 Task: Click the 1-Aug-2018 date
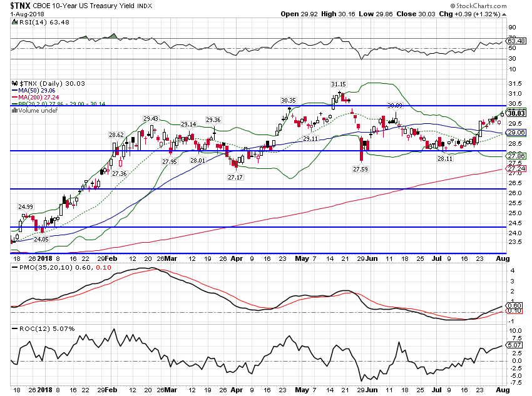pyautogui.click(x=27, y=14)
